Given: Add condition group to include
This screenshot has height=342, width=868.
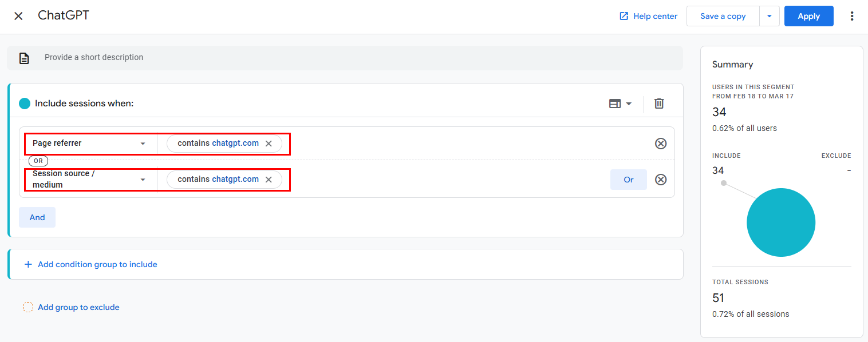Looking at the screenshot, I should click(x=97, y=264).
